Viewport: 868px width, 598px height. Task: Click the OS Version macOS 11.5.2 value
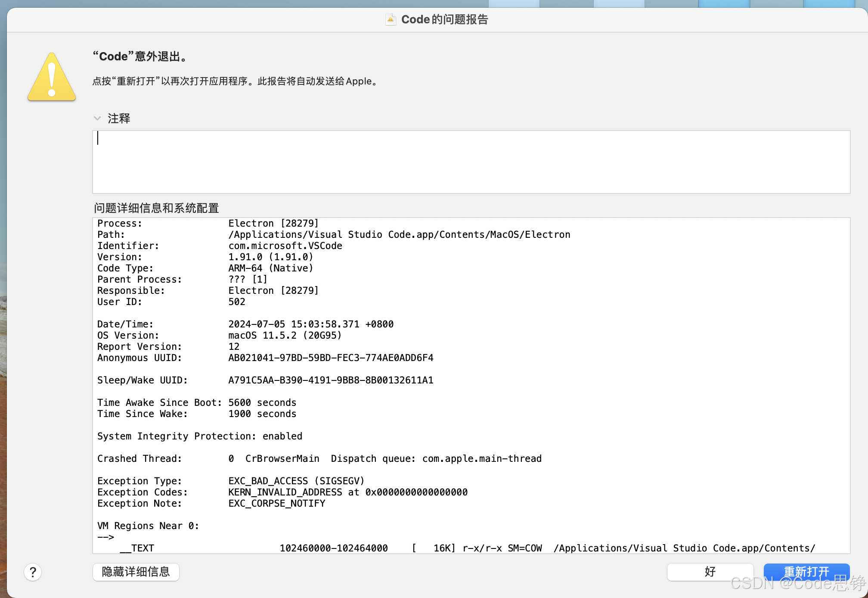[285, 335]
